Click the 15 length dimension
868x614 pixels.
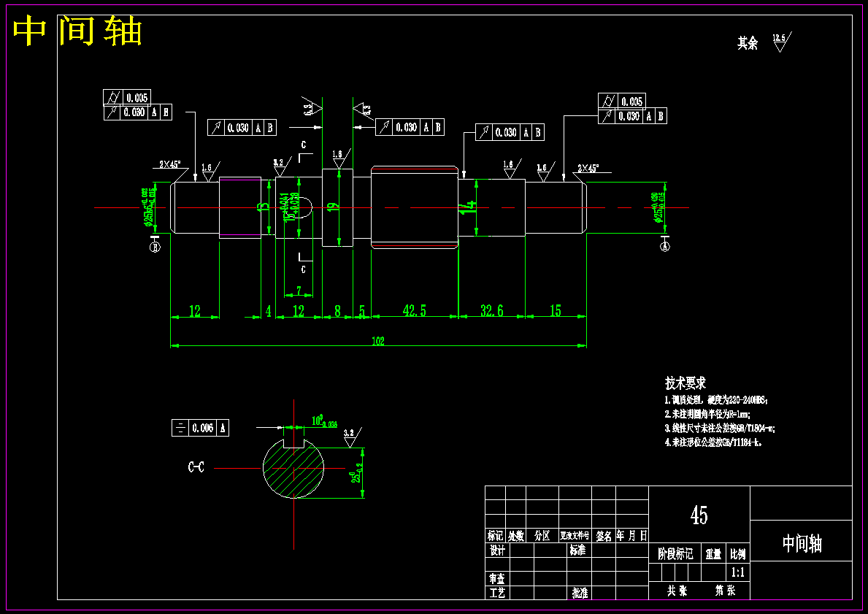[556, 310]
